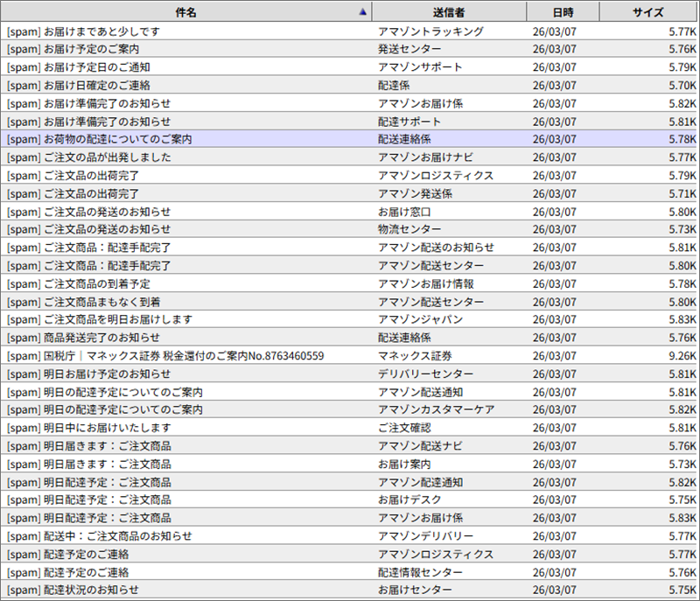Sort emails by サイズ column header
Screen dimensions: 700x601
(648, 12)
